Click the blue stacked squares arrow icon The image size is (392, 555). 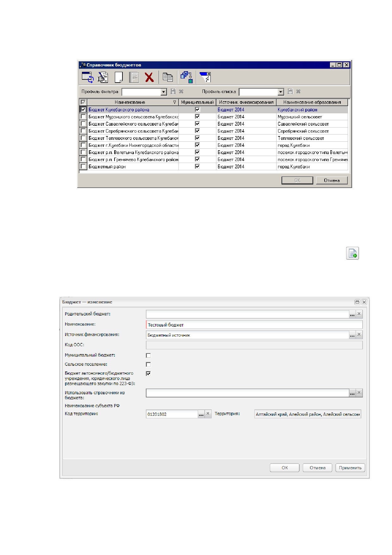coord(187,77)
